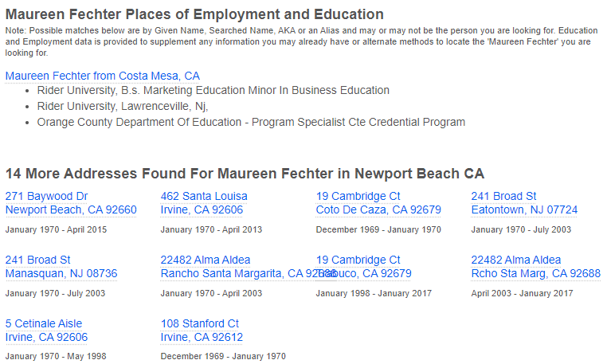Viewport: 607px width, 364px height.
Task: Open 241 Broad St above Manasquan
Action: [38, 260]
